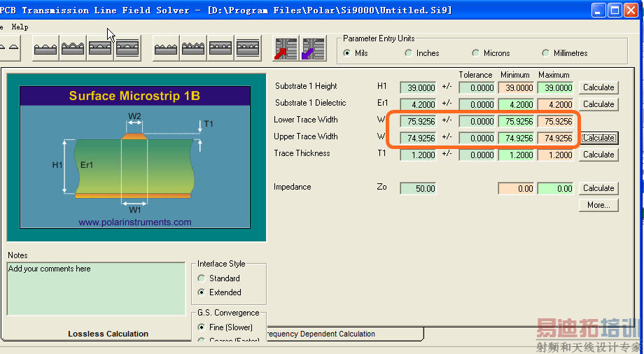Select single-trace coplanar icon with top and bottom planes
The width and height of the screenshot is (644, 354).
point(127,48)
